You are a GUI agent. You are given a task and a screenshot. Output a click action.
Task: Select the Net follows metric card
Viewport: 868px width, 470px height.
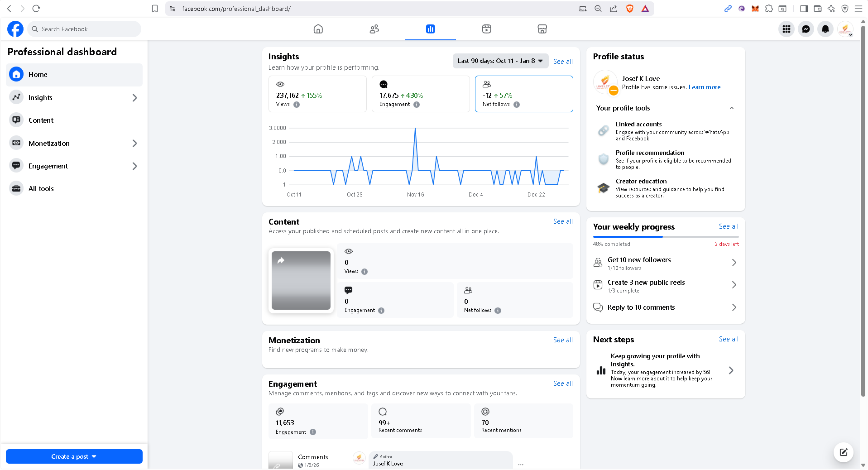coord(523,94)
